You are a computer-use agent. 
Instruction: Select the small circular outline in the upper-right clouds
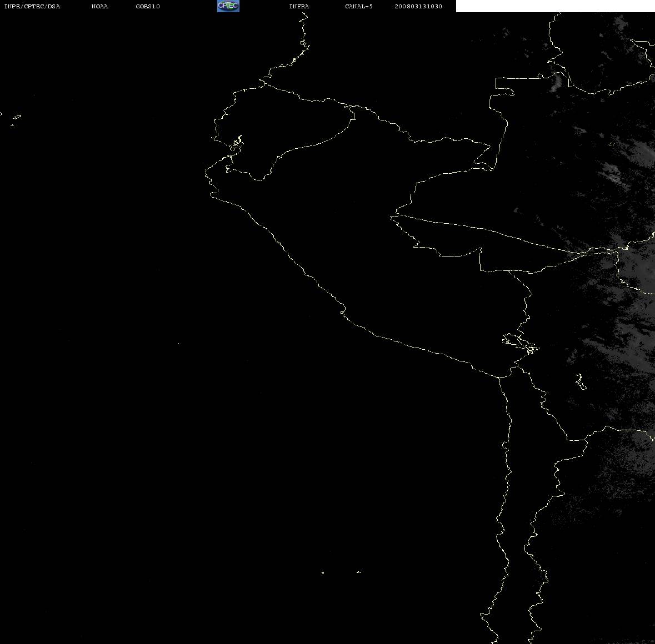[x=612, y=144]
